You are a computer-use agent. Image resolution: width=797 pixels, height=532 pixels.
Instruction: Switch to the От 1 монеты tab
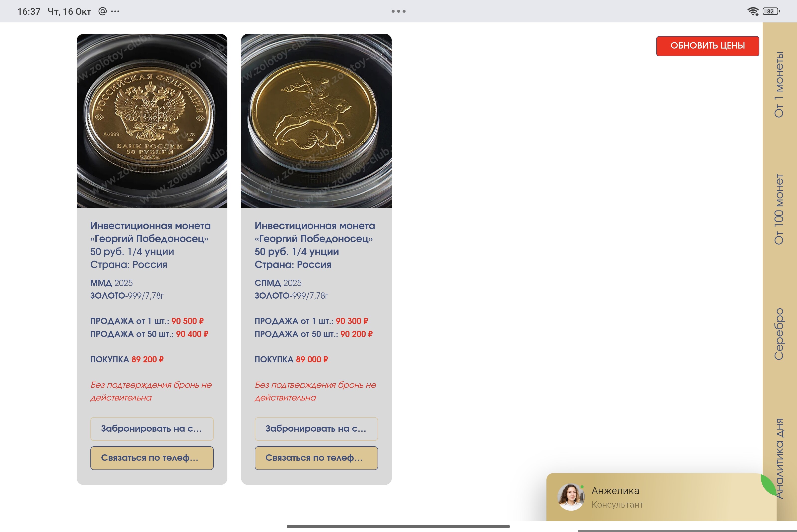[x=779, y=84]
